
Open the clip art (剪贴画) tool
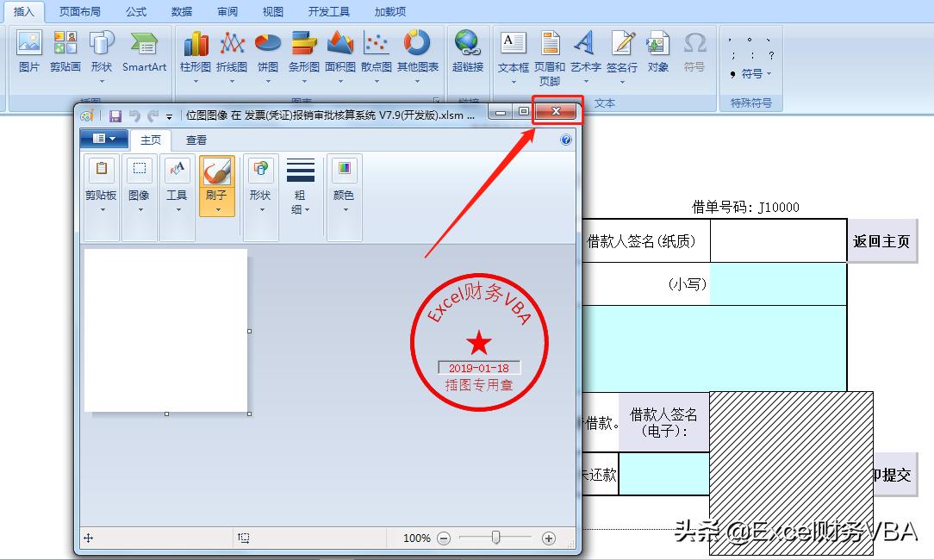point(65,51)
